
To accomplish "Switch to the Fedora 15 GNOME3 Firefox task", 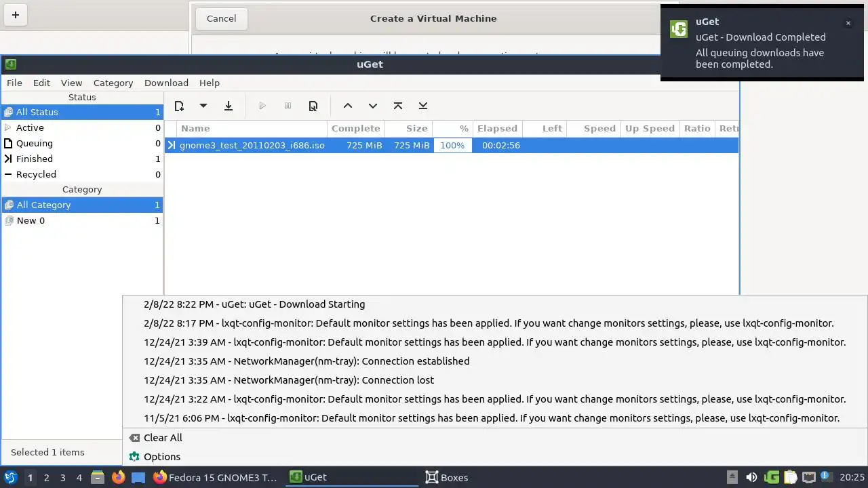I will point(216,477).
